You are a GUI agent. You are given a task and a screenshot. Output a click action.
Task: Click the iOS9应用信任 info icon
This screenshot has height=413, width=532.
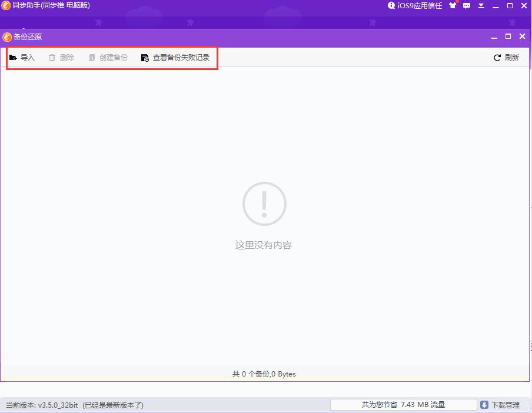click(392, 5)
